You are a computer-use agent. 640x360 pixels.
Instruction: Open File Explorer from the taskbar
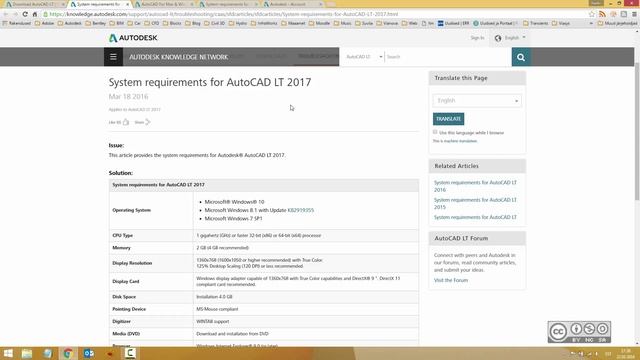[x=27, y=353]
